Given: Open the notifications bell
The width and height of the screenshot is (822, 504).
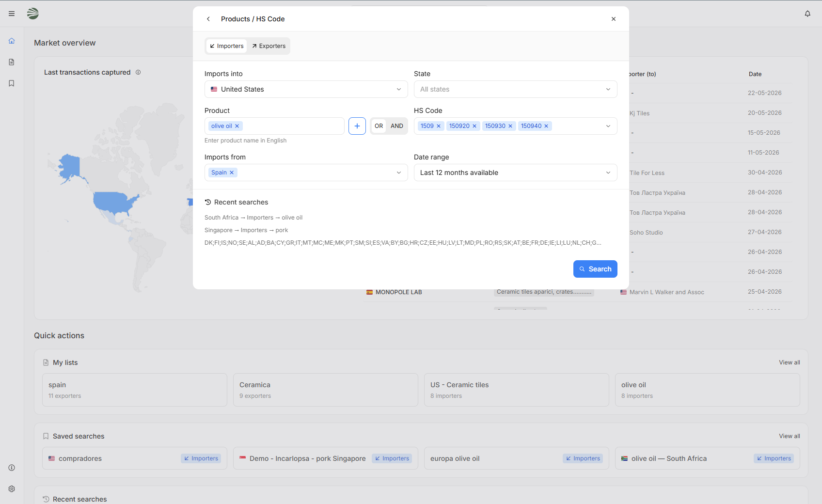Looking at the screenshot, I should point(807,14).
